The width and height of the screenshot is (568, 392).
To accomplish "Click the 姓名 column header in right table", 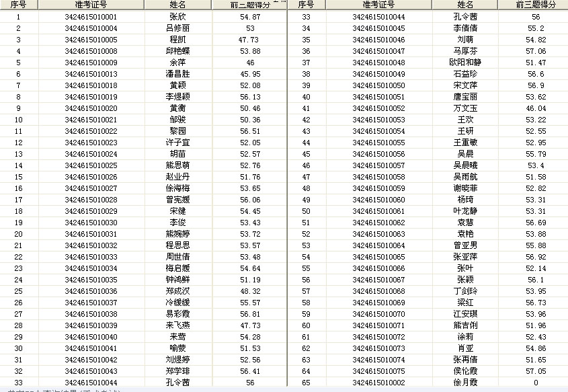I will tap(465, 5).
